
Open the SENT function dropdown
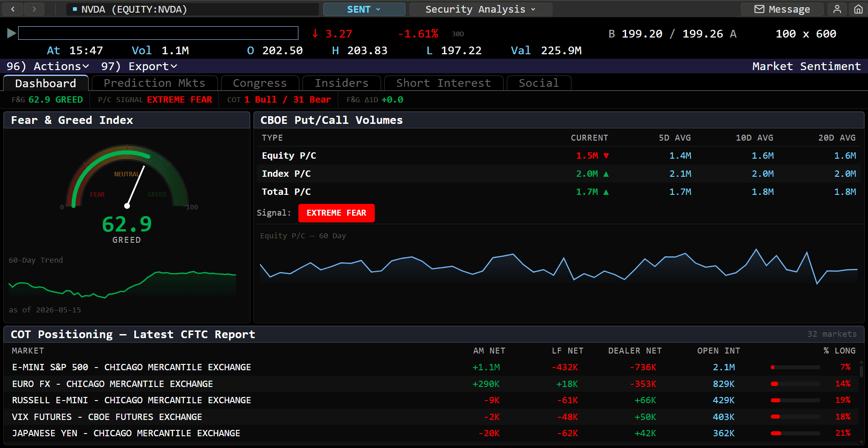(364, 9)
